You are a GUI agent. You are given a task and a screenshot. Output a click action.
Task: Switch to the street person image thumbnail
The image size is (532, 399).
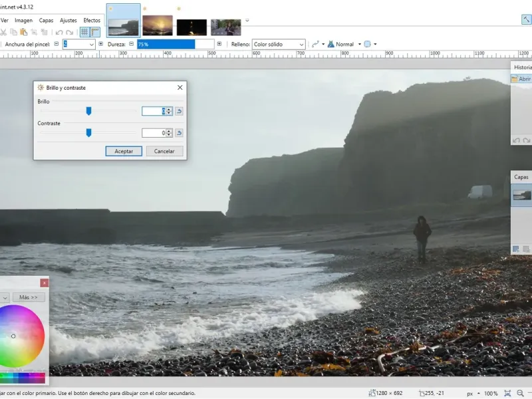(226, 27)
